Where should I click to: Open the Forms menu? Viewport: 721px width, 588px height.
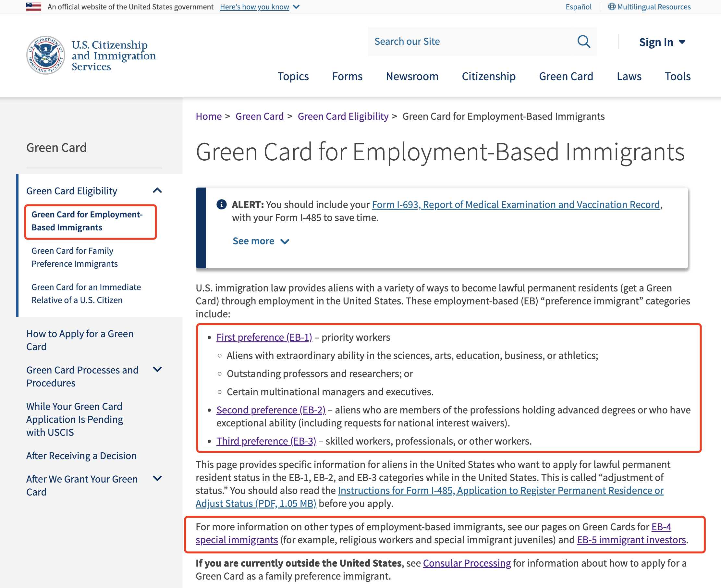pyautogui.click(x=347, y=76)
